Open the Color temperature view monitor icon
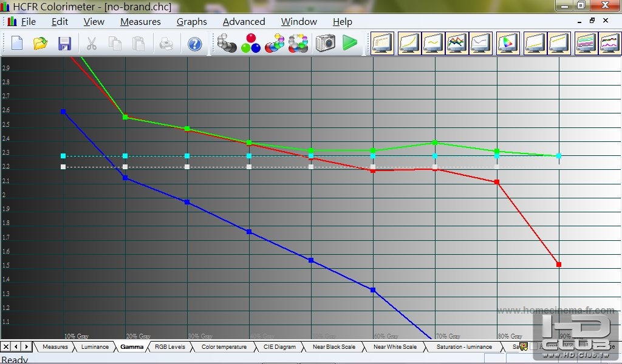 (x=480, y=43)
